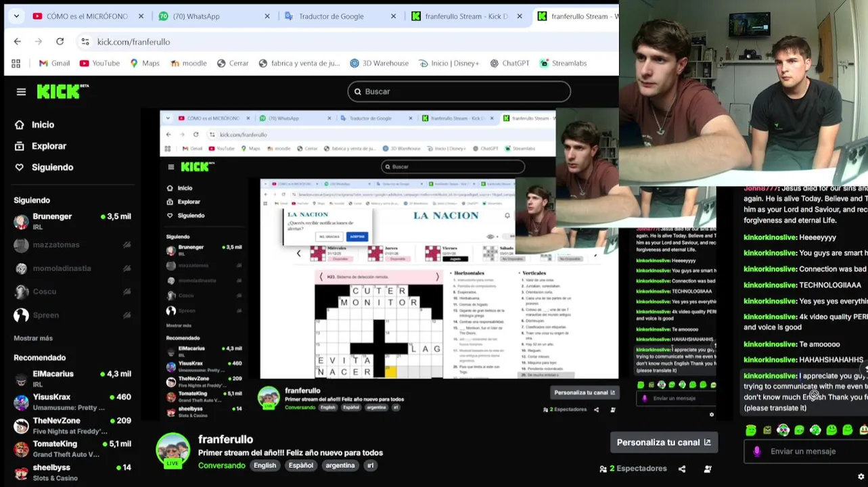
Task: Open the site info icon beside the URL
Action: 85,41
